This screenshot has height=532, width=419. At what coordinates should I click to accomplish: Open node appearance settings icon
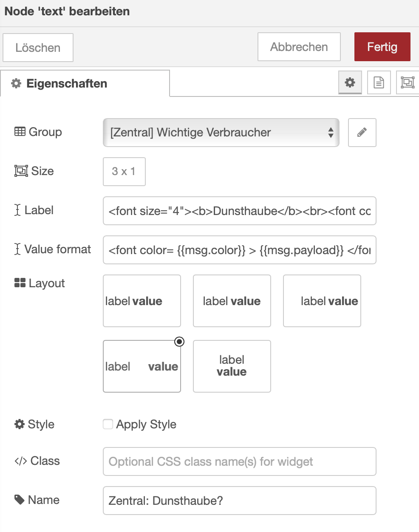[x=407, y=82]
